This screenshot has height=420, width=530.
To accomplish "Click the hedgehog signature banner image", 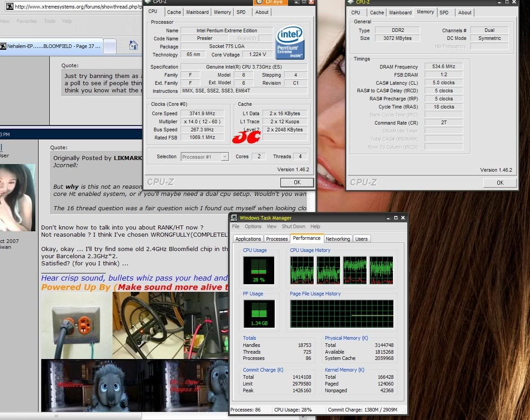I will pos(134,385).
